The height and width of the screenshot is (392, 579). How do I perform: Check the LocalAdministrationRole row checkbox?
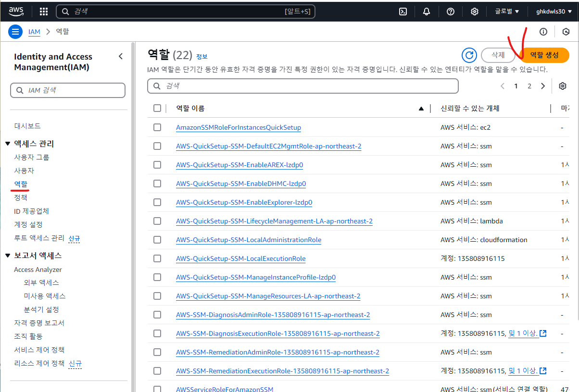[157, 240]
